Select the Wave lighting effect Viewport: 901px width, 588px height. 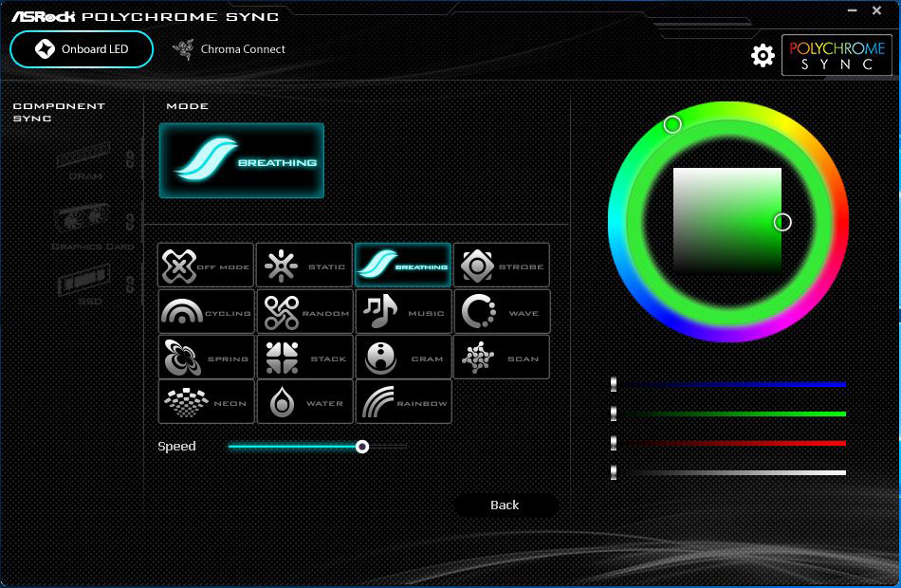(503, 311)
